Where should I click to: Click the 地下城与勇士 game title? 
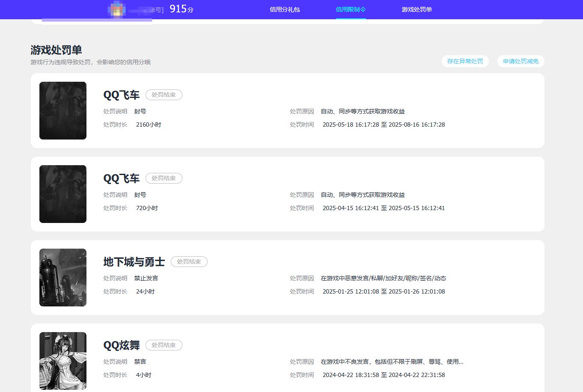coord(134,261)
